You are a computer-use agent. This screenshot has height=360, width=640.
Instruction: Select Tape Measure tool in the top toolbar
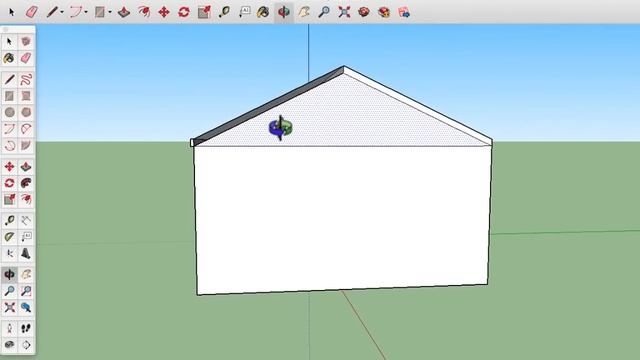[224, 12]
